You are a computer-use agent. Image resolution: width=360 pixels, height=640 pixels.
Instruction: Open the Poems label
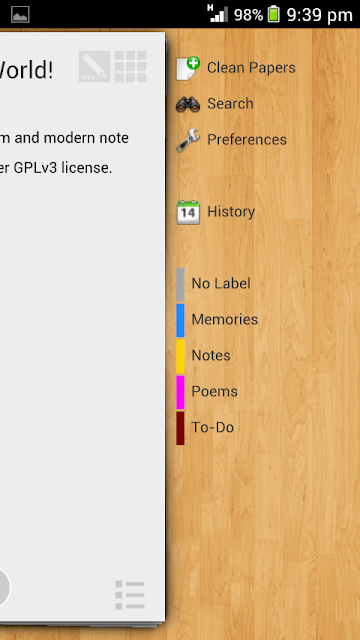(214, 392)
